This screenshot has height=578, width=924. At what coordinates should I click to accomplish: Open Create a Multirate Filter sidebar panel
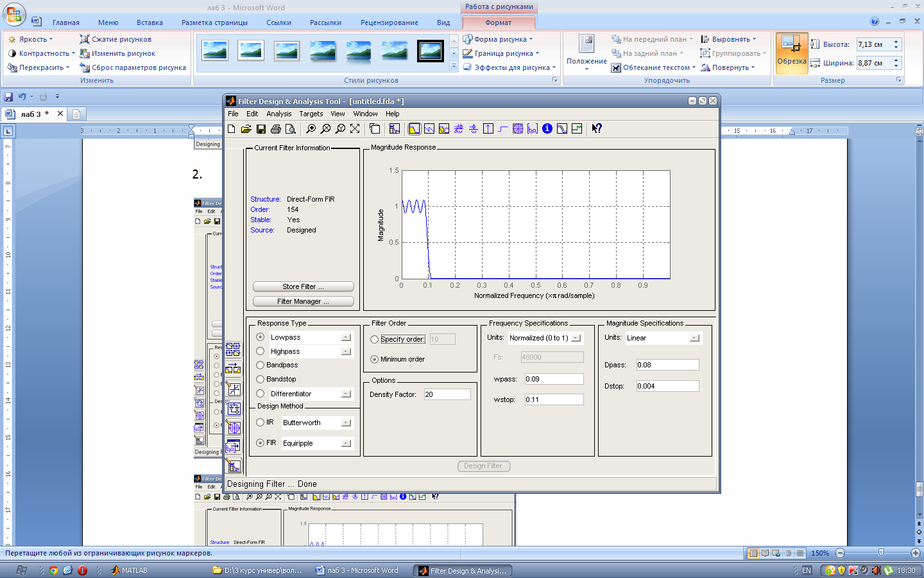tap(233, 350)
